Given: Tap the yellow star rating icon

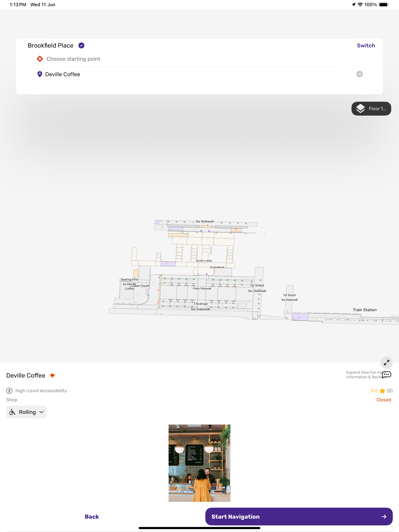Looking at the screenshot, I should coord(382,390).
